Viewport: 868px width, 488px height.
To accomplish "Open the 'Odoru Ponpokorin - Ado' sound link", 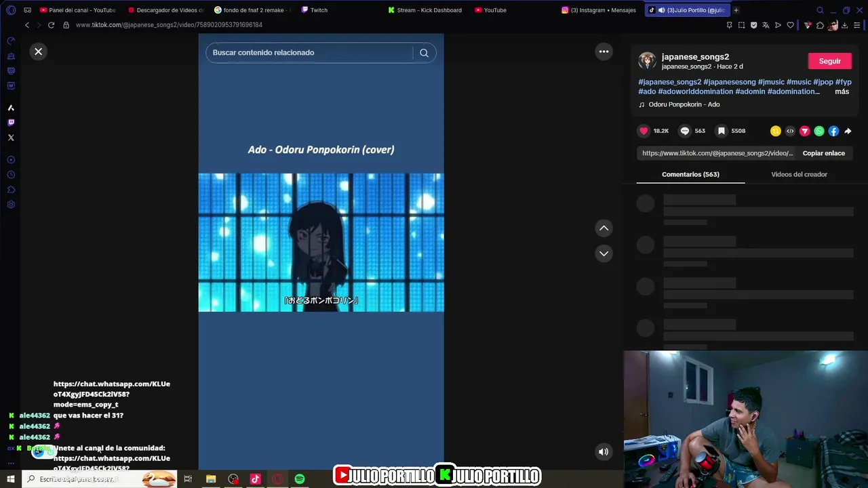I will [684, 104].
